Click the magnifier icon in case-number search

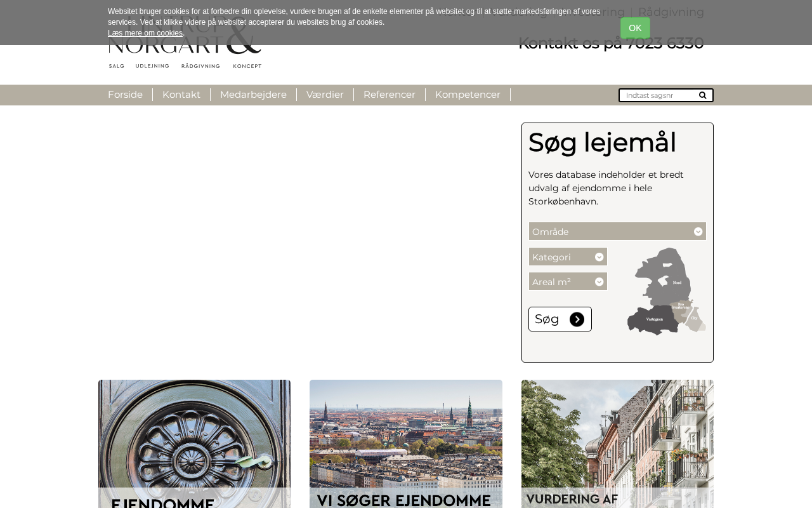coord(702,95)
